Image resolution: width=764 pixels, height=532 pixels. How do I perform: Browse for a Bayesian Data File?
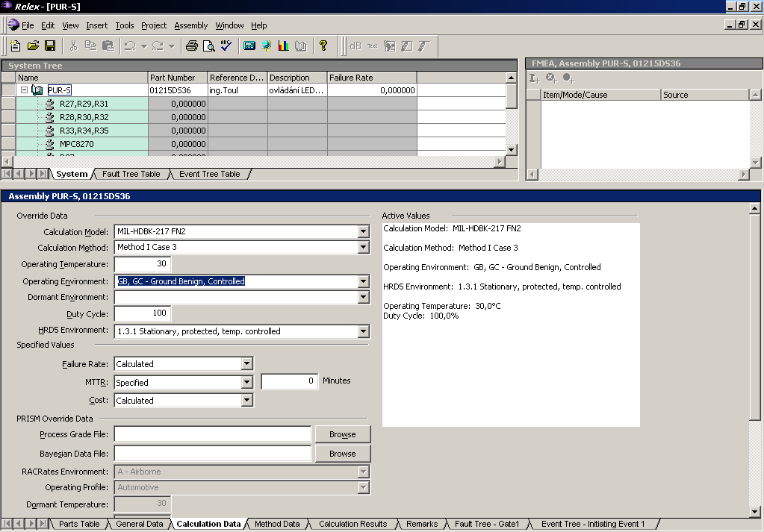tap(343, 454)
